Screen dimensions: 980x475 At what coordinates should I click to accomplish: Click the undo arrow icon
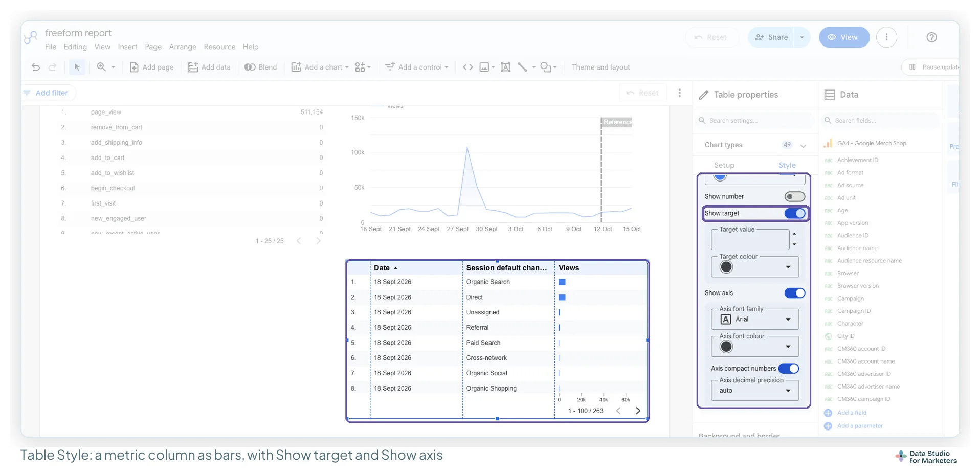point(35,67)
